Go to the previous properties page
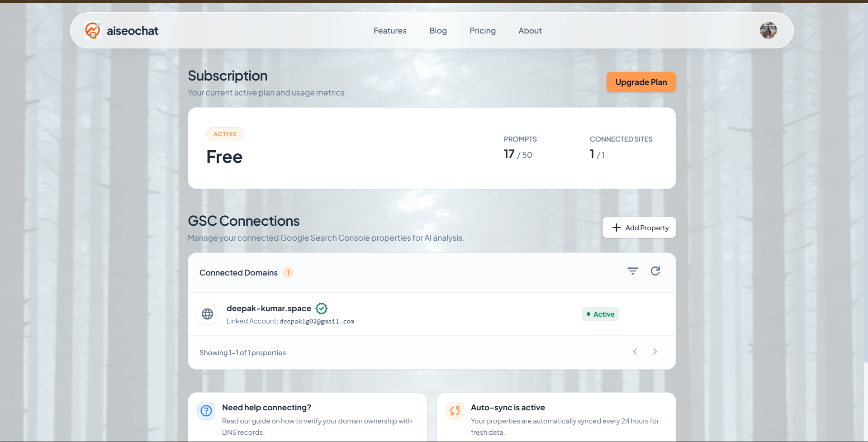Viewport: 868px width, 442px height. pos(635,352)
